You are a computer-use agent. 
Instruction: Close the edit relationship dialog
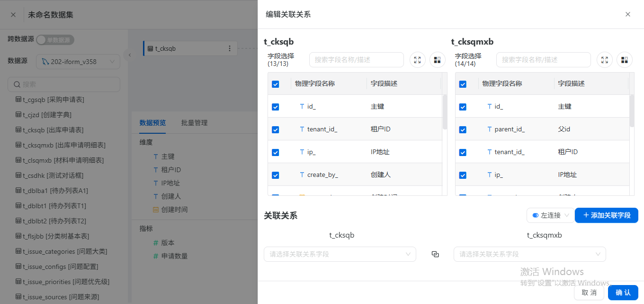click(628, 14)
